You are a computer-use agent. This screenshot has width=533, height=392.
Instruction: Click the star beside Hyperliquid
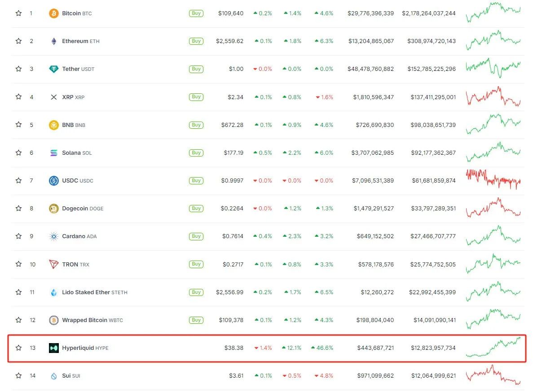[x=19, y=348]
